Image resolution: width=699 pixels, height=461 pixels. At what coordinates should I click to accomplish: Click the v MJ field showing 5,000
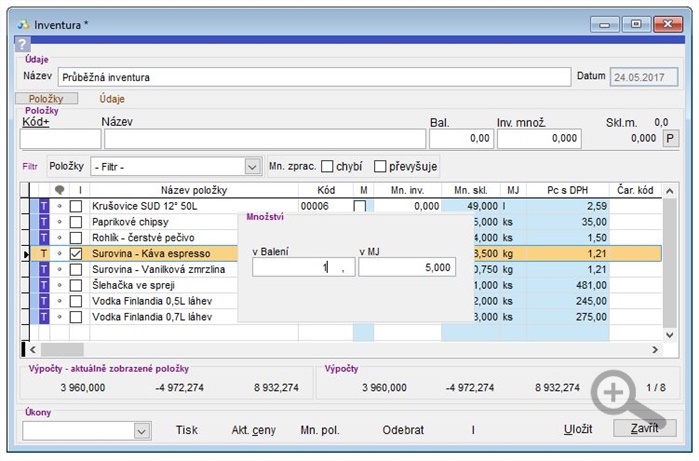tap(407, 268)
